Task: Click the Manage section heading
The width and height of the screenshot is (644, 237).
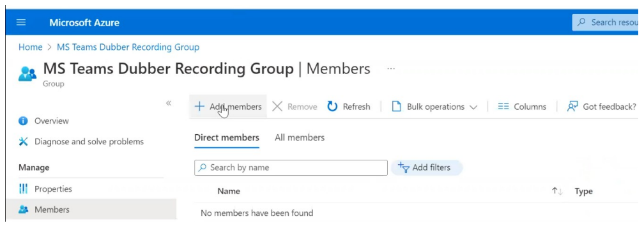Action: click(x=34, y=167)
